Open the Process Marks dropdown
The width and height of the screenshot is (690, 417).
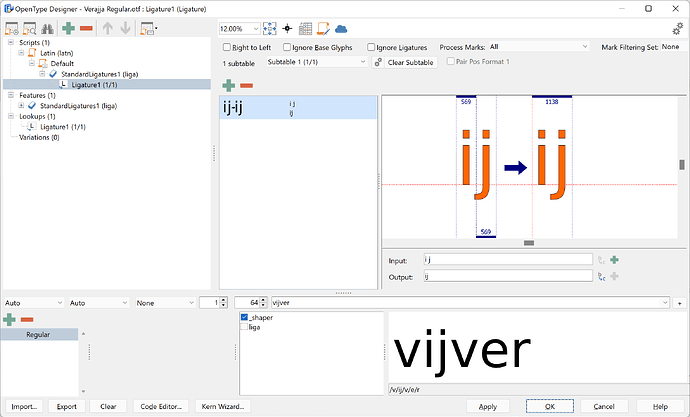[538, 47]
